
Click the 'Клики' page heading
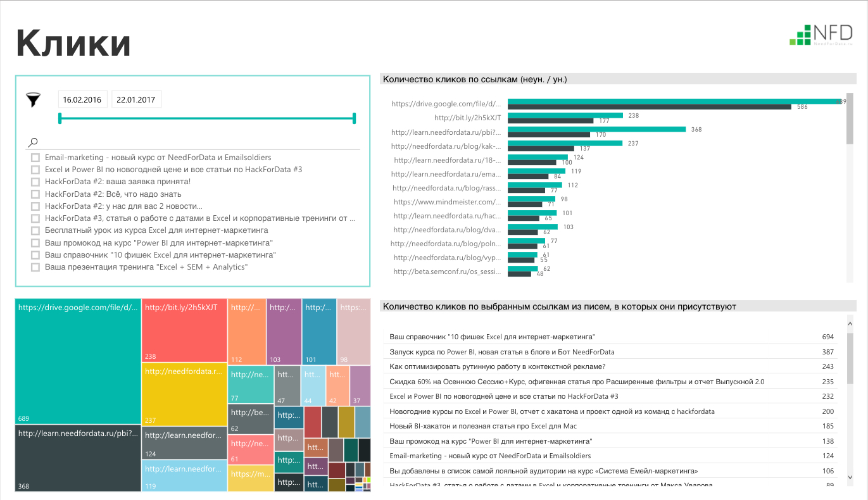click(73, 43)
